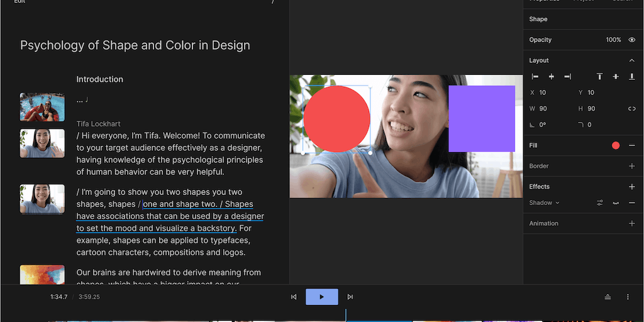The height and width of the screenshot is (322, 644).
Task: Open shadow effect settings sliders icon
Action: click(600, 203)
